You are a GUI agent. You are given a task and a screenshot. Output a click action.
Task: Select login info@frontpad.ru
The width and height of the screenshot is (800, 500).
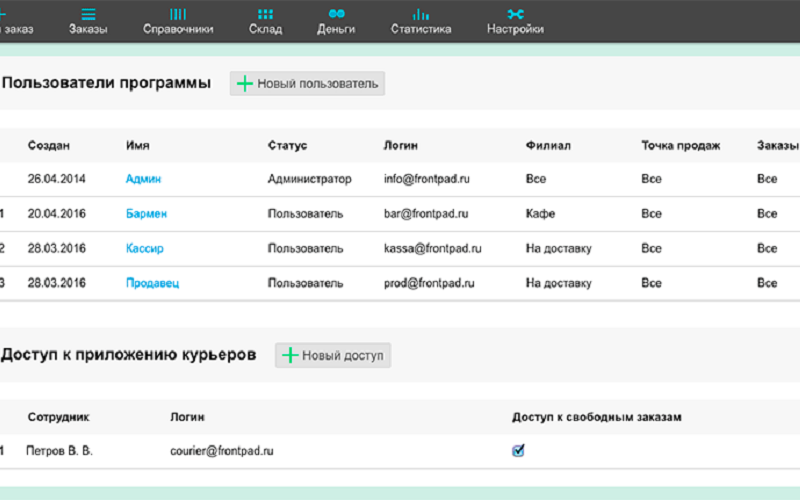(427, 179)
